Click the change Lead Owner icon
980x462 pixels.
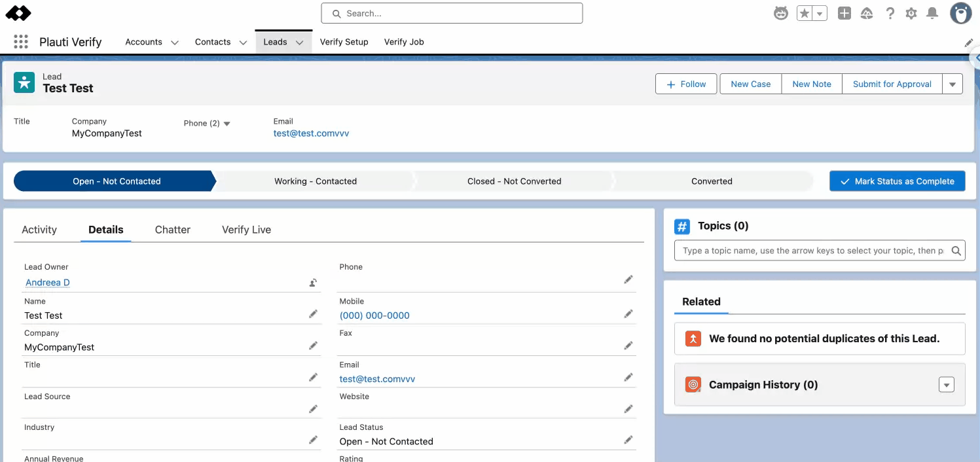coord(313,283)
